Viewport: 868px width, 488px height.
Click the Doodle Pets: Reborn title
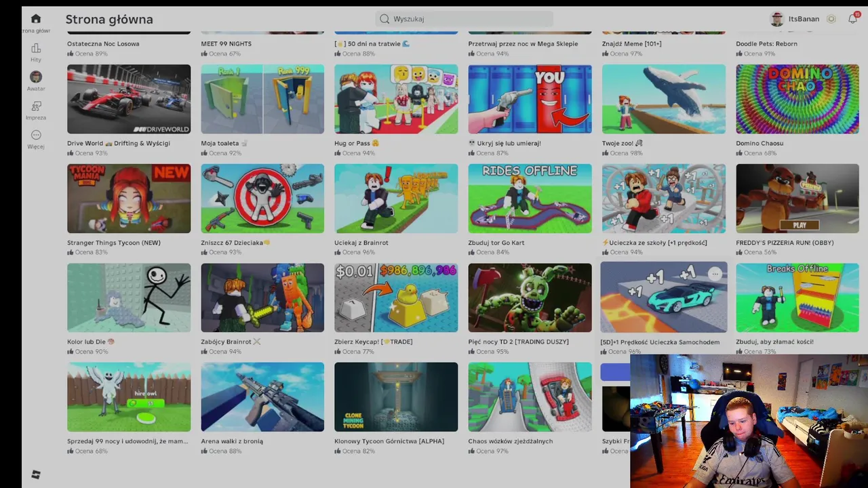[766, 43]
